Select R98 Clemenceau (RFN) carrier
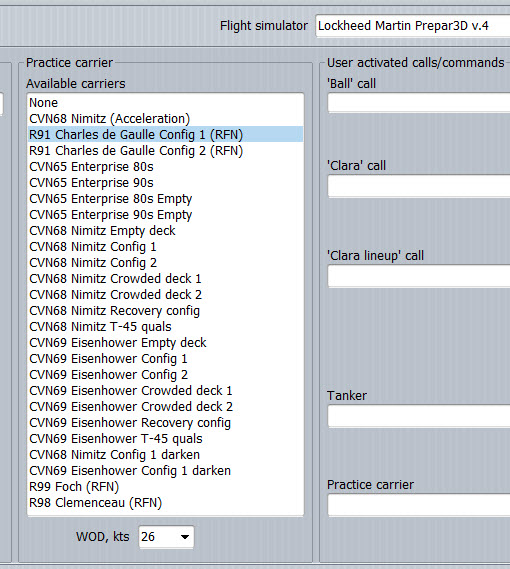Viewport: 510px width, 569px height. pos(166,503)
